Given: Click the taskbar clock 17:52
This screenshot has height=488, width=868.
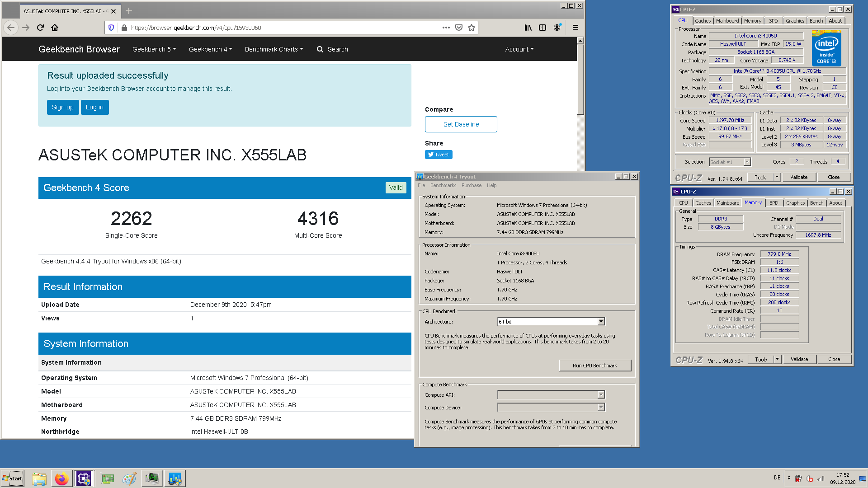Looking at the screenshot, I should point(843,475).
